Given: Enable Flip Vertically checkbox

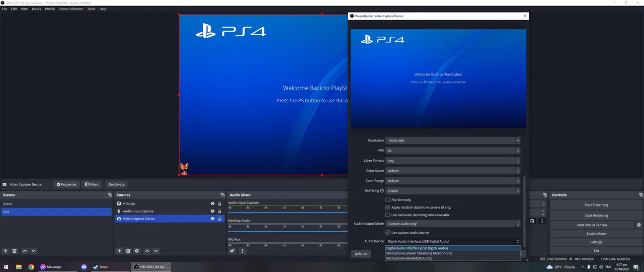Looking at the screenshot, I should (387, 200).
